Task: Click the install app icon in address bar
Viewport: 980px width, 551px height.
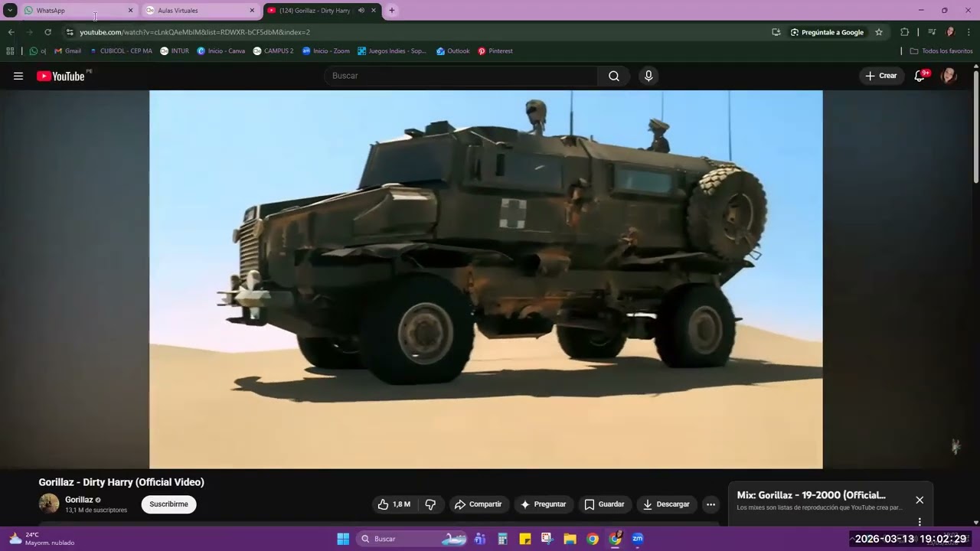Action: (776, 32)
